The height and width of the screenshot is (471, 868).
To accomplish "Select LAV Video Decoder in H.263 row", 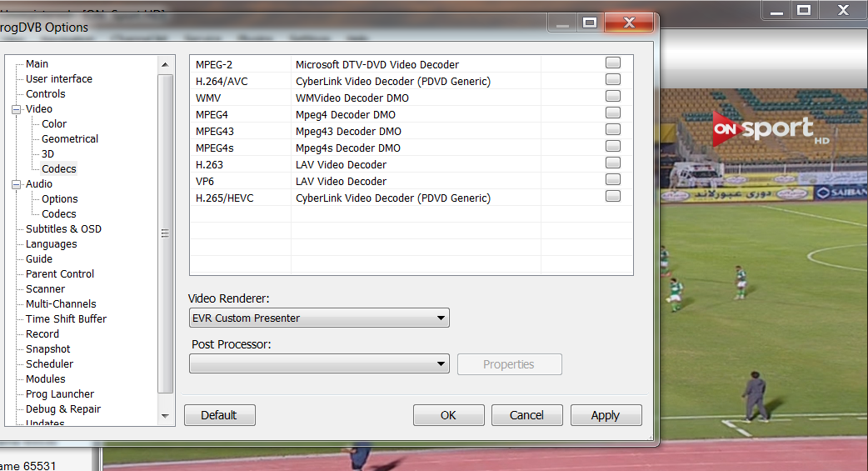I will click(x=416, y=164).
